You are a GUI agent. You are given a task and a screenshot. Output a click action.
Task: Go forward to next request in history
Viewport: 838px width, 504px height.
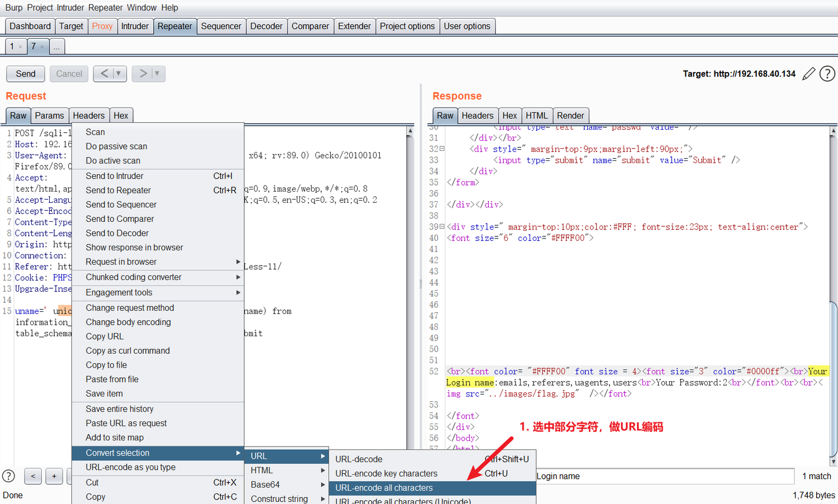tap(143, 74)
